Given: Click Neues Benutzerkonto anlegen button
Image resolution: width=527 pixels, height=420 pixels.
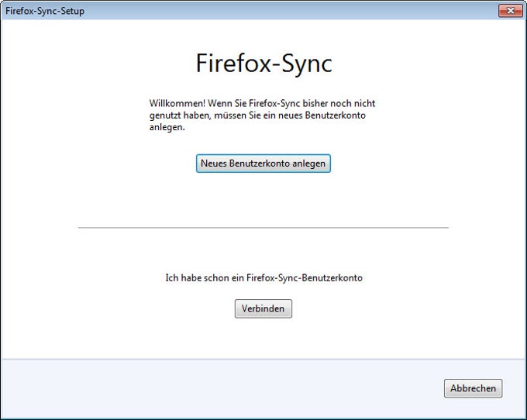Looking at the screenshot, I should (x=263, y=164).
